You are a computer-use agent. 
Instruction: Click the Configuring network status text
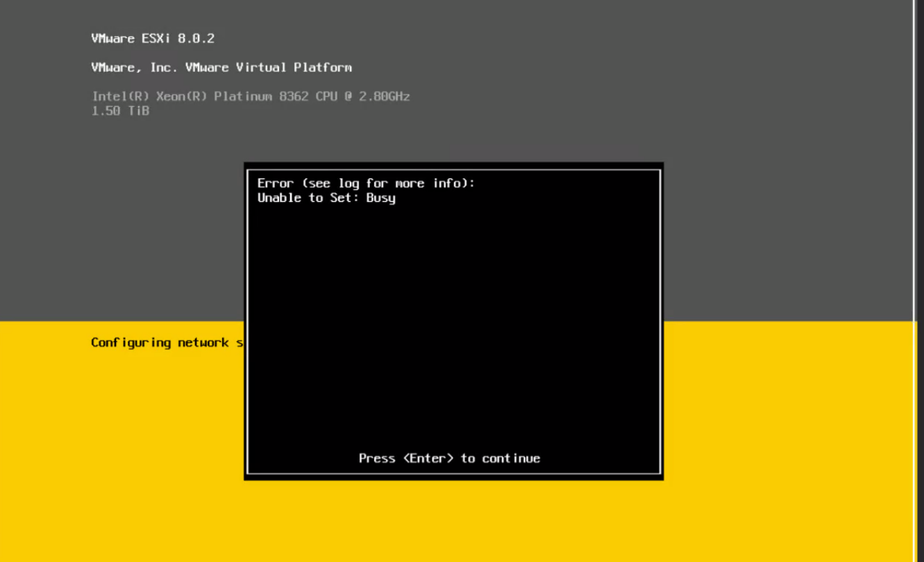click(x=167, y=342)
